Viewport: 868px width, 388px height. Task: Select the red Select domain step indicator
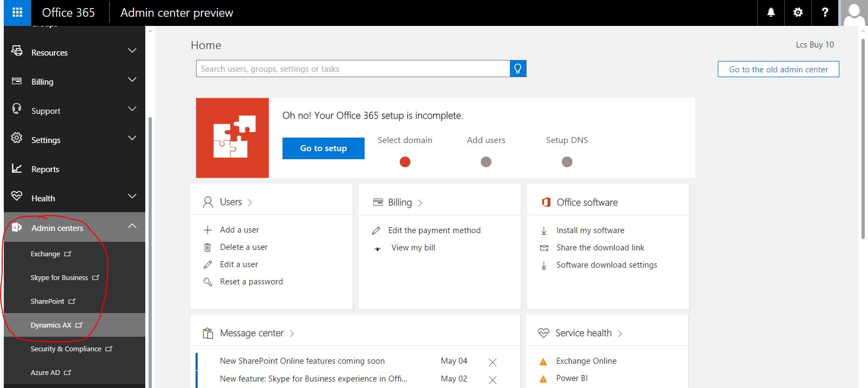click(405, 162)
